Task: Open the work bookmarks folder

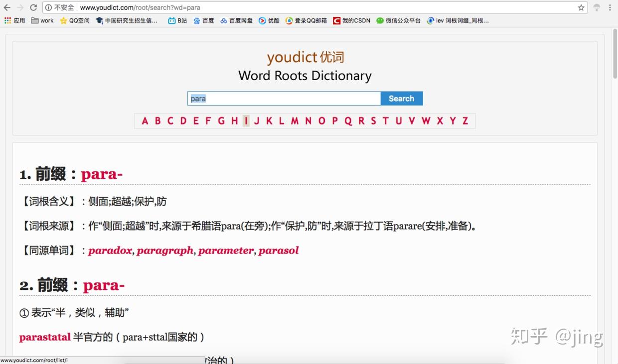Action: click(x=42, y=20)
